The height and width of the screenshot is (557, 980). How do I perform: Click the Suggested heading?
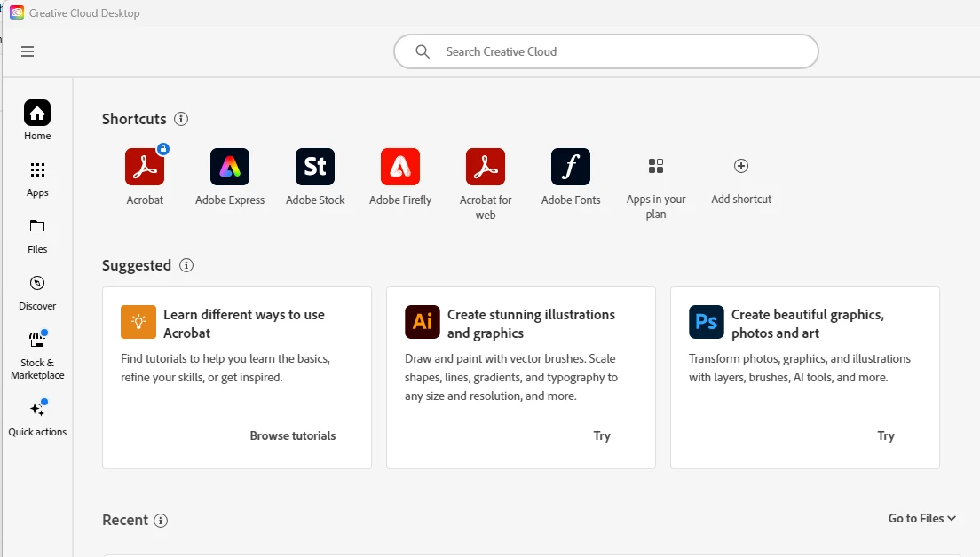[x=137, y=265]
